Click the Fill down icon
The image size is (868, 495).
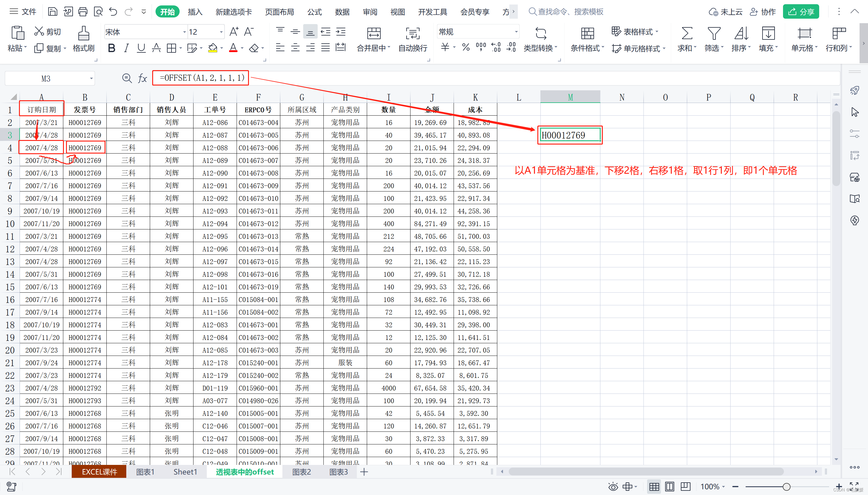click(768, 33)
